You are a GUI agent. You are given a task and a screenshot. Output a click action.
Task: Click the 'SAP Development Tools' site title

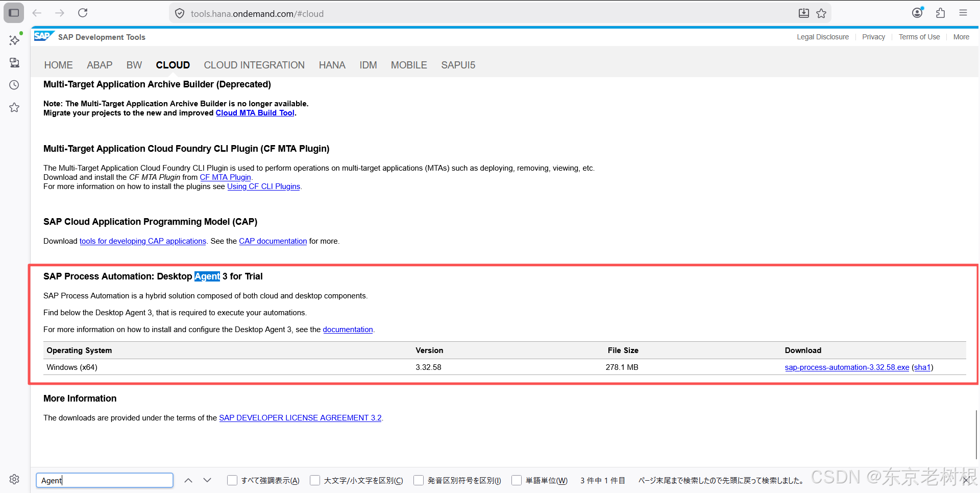(102, 37)
